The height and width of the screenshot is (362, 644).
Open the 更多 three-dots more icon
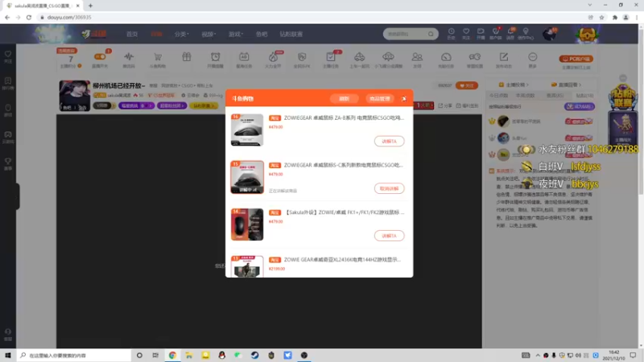pos(533,57)
